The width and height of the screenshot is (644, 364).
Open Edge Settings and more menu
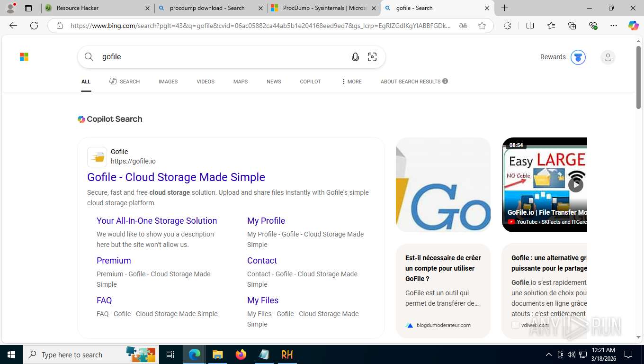(614, 26)
